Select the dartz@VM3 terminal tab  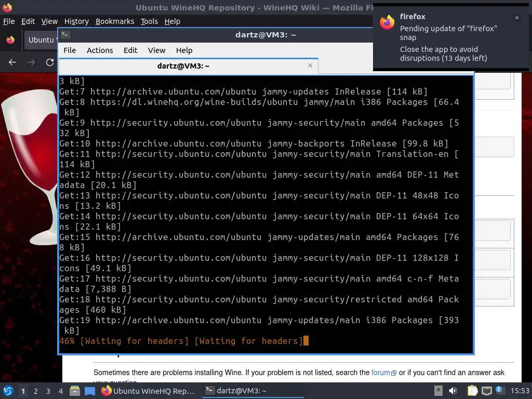point(188,66)
